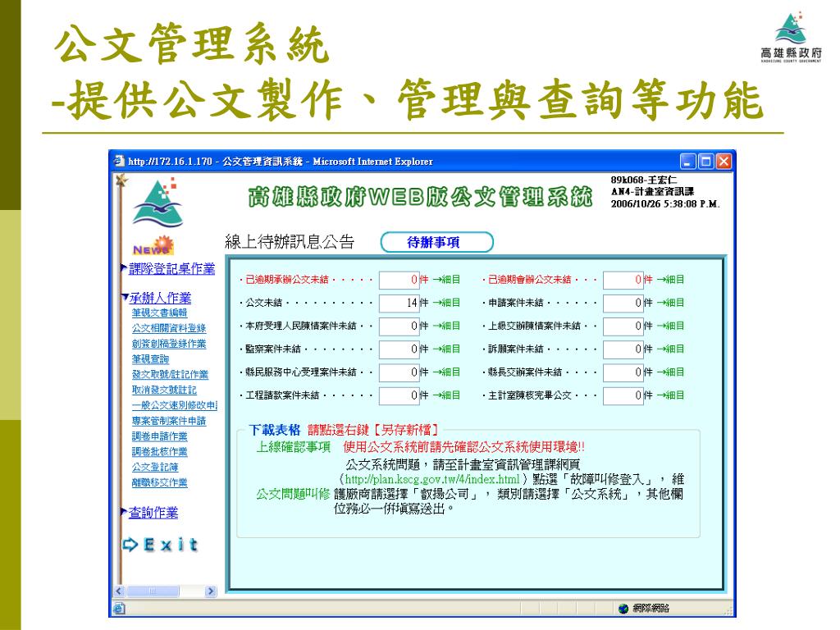Expand 課際登記桌作業 section
The image size is (840, 630).
tap(171, 268)
